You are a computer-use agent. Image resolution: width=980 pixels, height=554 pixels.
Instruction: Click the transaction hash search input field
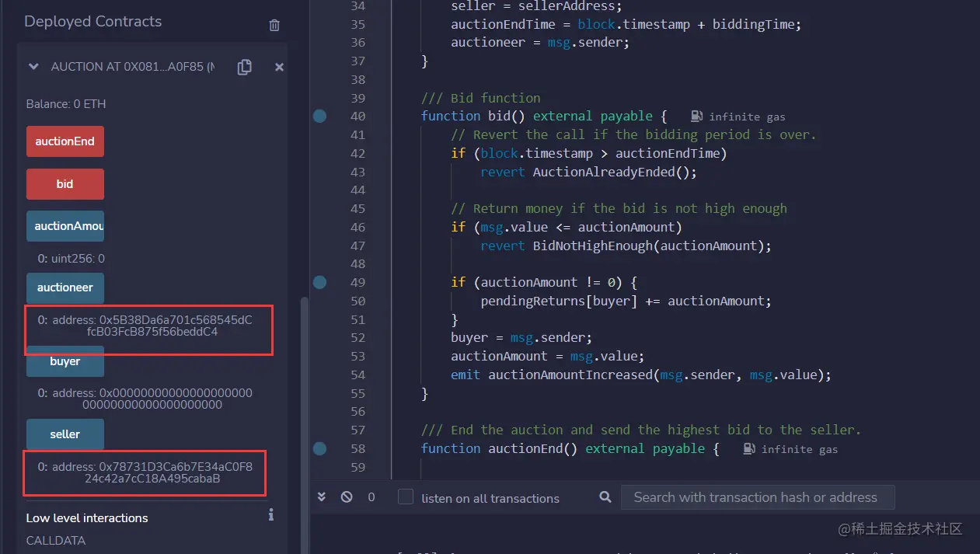click(758, 497)
